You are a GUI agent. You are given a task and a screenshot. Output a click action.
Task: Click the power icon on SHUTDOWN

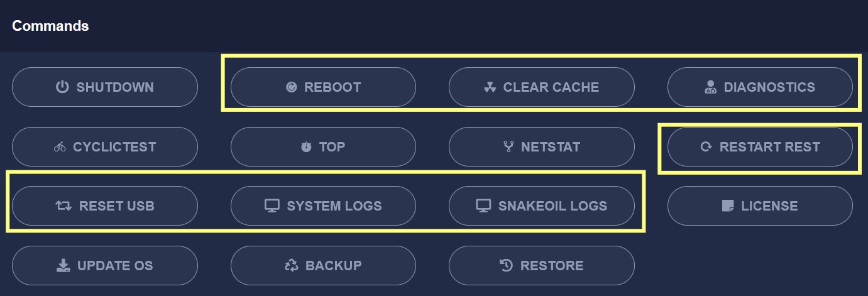click(x=62, y=87)
